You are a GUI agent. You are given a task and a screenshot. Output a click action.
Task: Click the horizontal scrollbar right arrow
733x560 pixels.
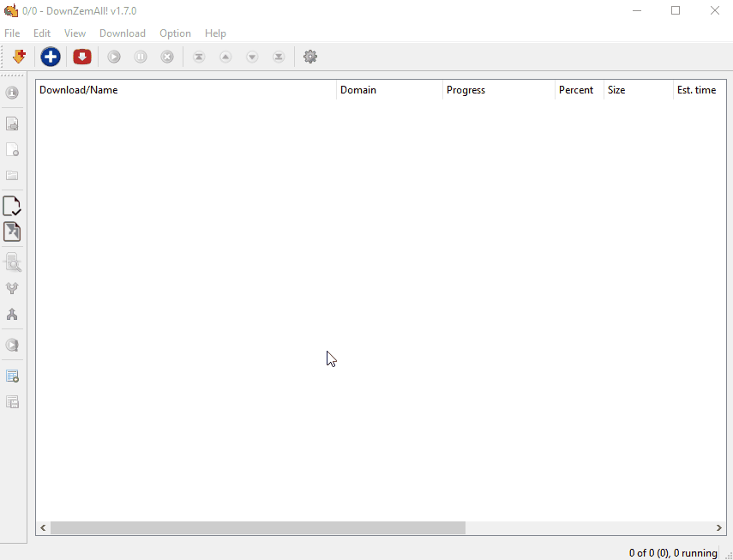point(719,528)
